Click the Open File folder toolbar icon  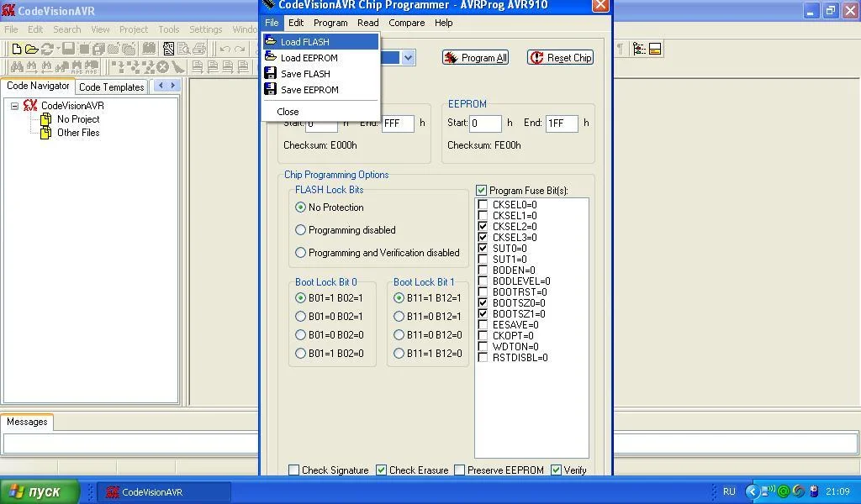pyautogui.click(x=32, y=49)
